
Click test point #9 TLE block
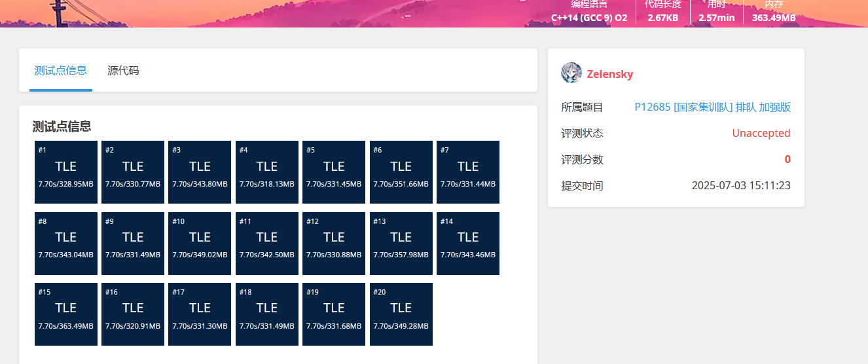pos(133,244)
